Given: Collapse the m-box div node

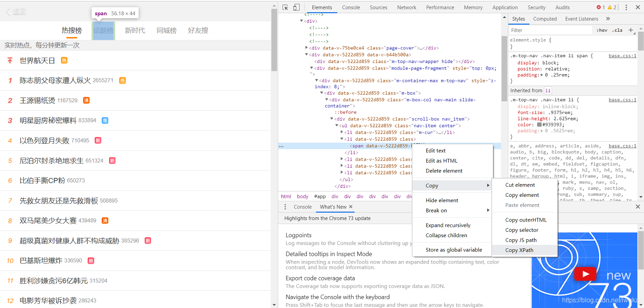Looking at the screenshot, I should point(321,93).
